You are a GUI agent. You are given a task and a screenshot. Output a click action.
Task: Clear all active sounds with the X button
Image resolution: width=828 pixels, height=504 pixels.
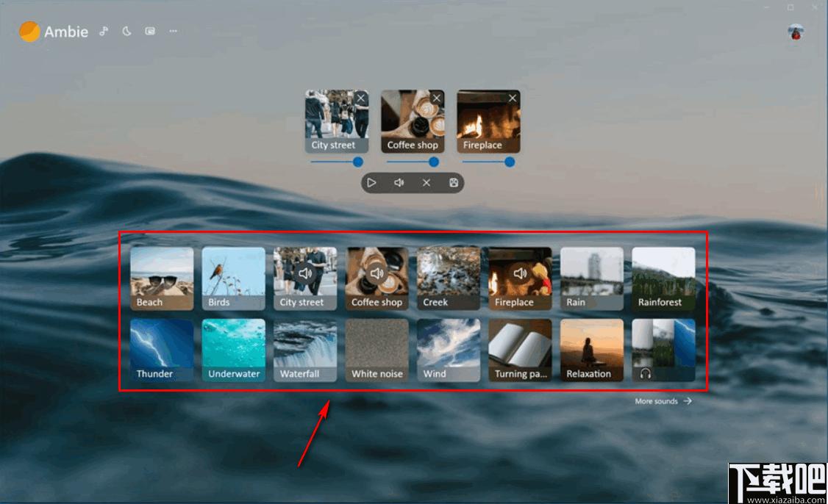[427, 183]
